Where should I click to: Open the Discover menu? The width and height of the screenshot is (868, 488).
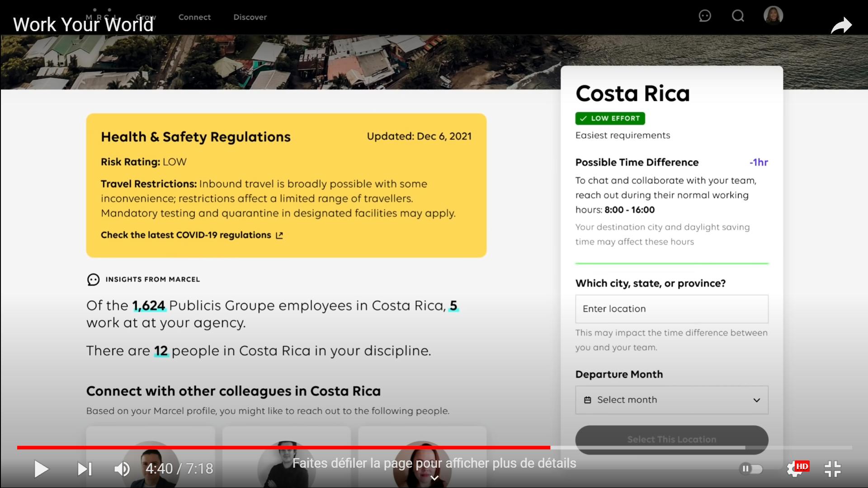250,17
